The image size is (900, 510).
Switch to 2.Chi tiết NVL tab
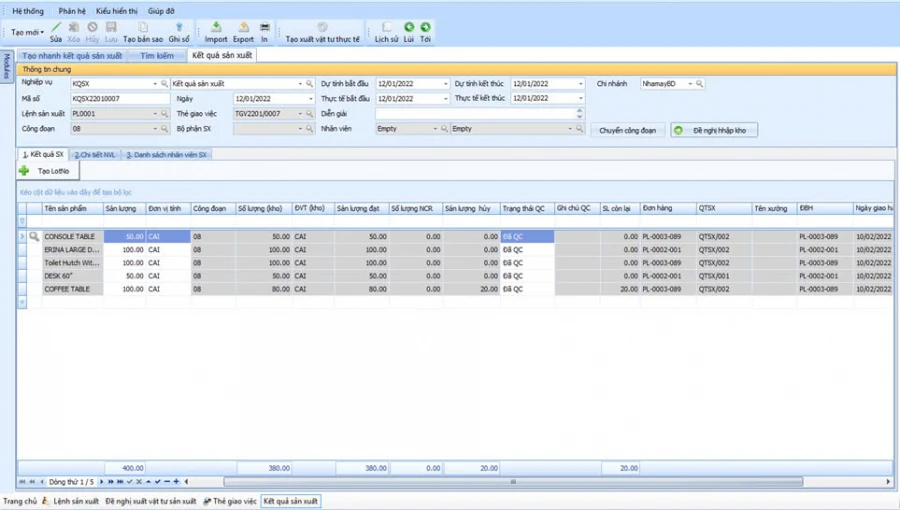(x=95, y=155)
